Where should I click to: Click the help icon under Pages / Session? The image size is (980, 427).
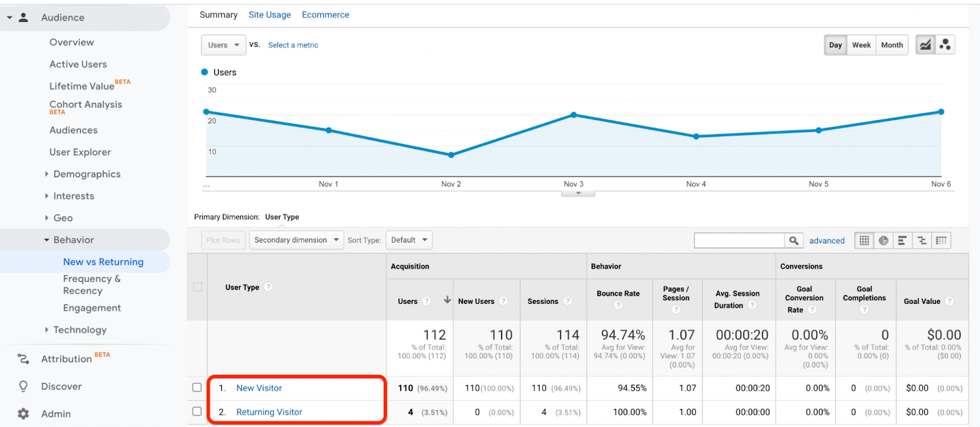coord(676,309)
